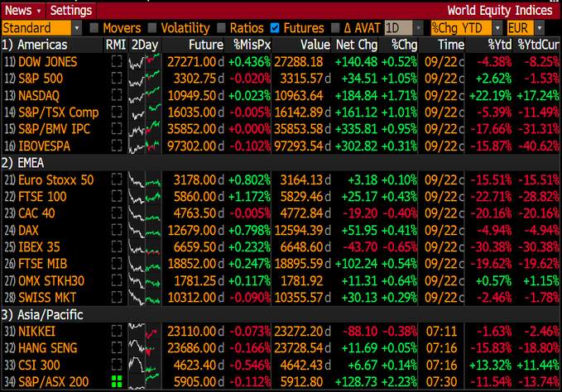
Task: Toggle the RMI box for IBEX 35
Action: click(117, 246)
